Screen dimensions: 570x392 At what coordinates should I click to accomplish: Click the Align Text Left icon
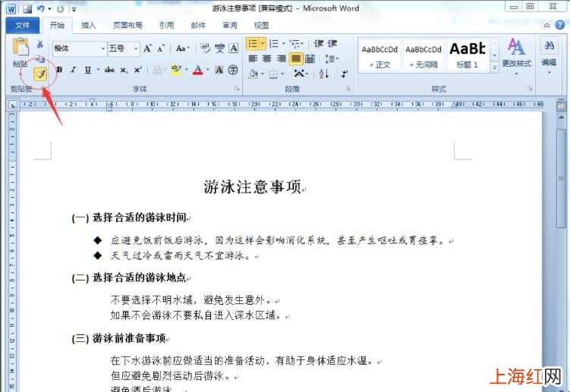click(x=253, y=58)
